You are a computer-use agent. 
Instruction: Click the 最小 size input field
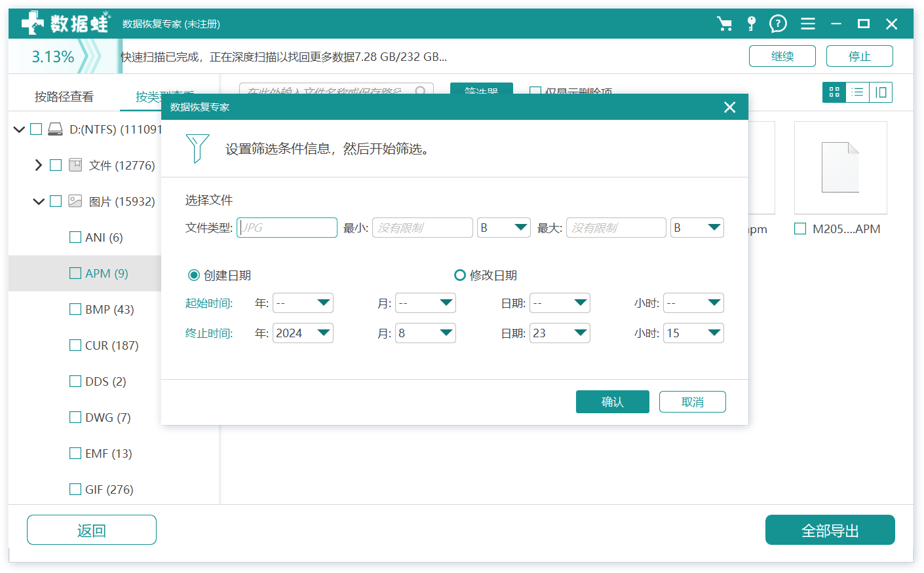point(423,228)
